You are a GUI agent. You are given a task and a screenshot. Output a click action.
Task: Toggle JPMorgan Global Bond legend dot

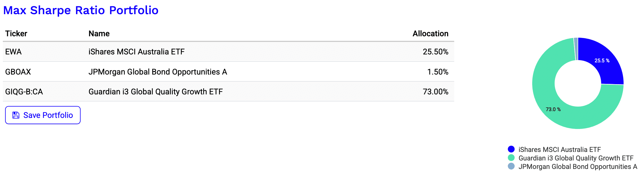511,166
